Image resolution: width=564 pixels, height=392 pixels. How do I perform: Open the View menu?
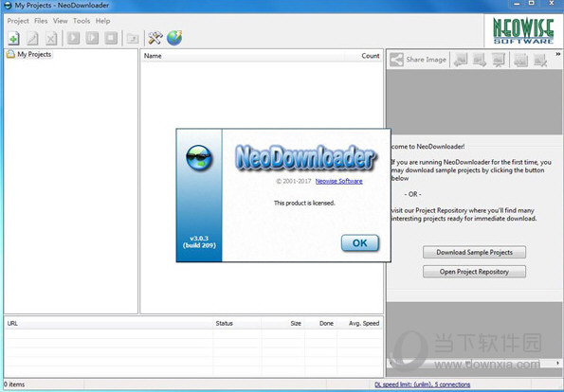(61, 21)
